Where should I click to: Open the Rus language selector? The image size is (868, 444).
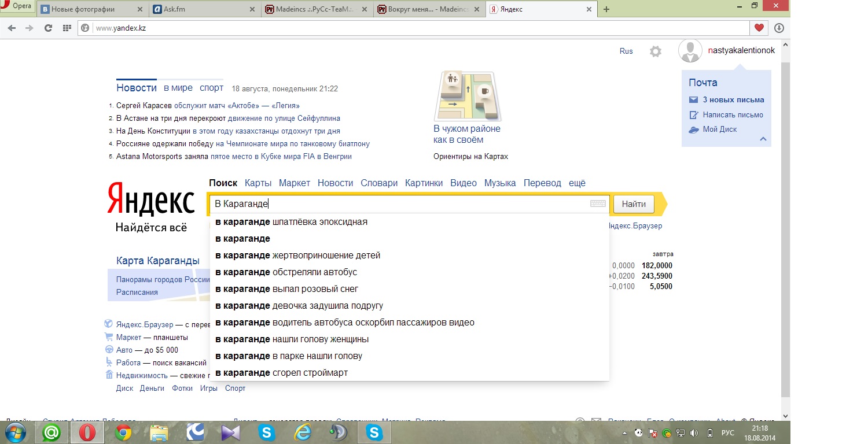(626, 51)
